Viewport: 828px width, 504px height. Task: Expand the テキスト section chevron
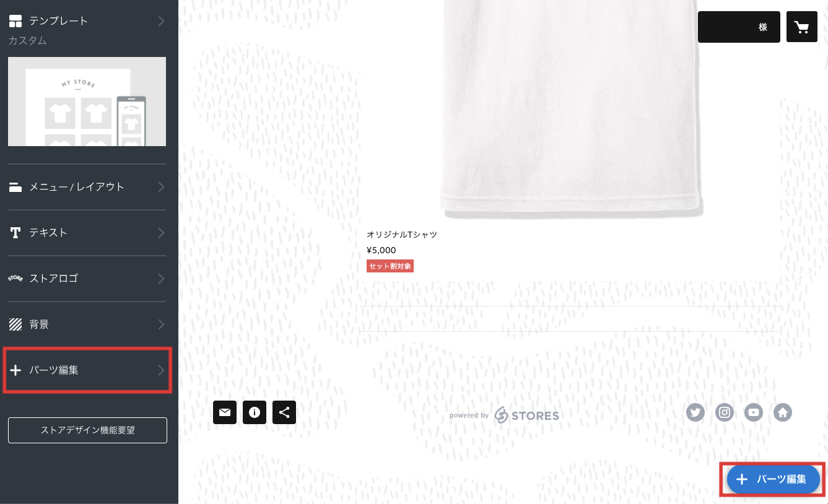pos(161,233)
